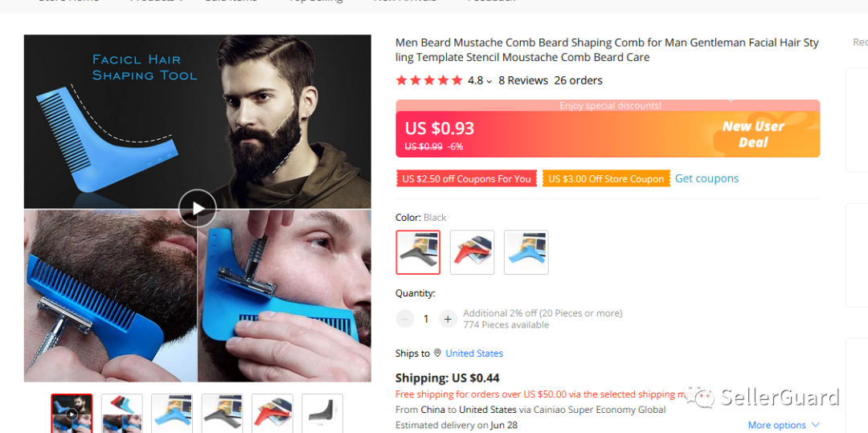This screenshot has width=868, height=433.
Task: Click the location pin icon beside United States
Action: coord(437,353)
